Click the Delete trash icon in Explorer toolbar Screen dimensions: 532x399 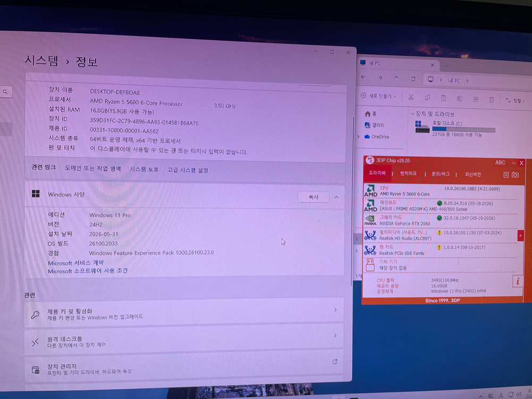492,99
